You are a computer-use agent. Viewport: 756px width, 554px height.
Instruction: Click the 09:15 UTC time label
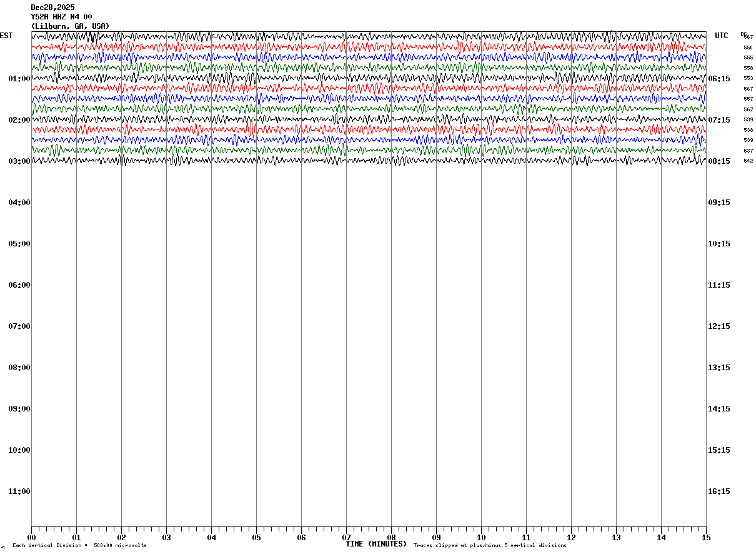click(719, 203)
